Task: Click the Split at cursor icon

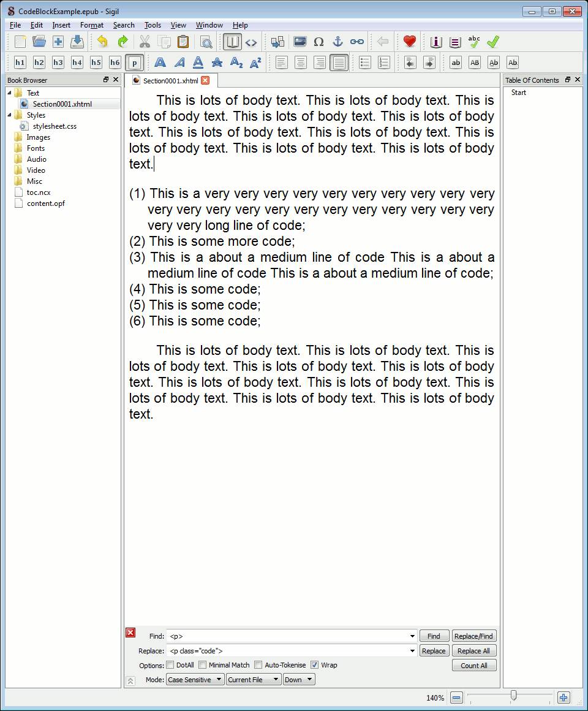Action: point(277,42)
